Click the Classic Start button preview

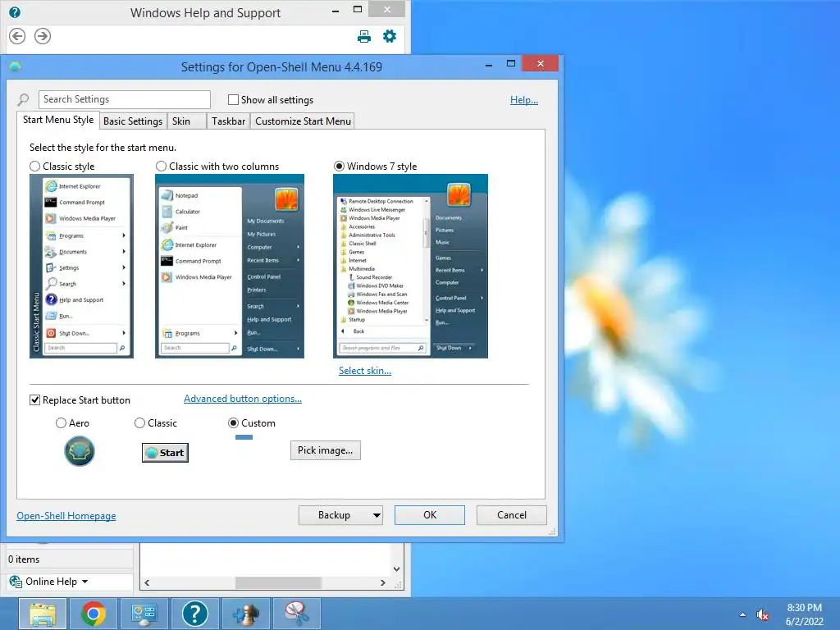(x=165, y=453)
